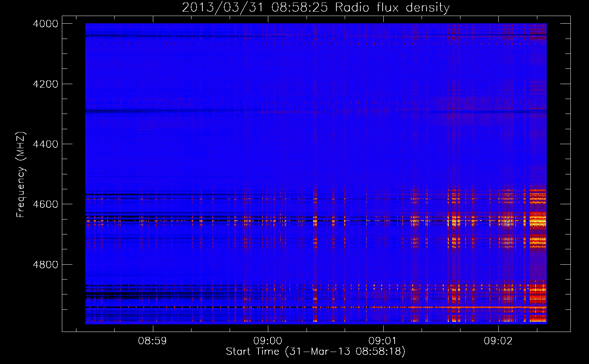Click the 09:02 time tick label

coord(498,341)
